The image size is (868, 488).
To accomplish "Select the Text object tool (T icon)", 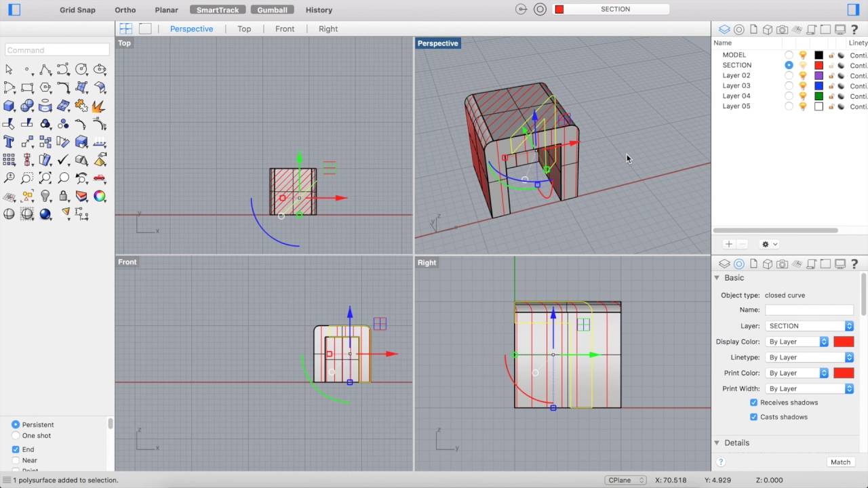I will pos(9,142).
